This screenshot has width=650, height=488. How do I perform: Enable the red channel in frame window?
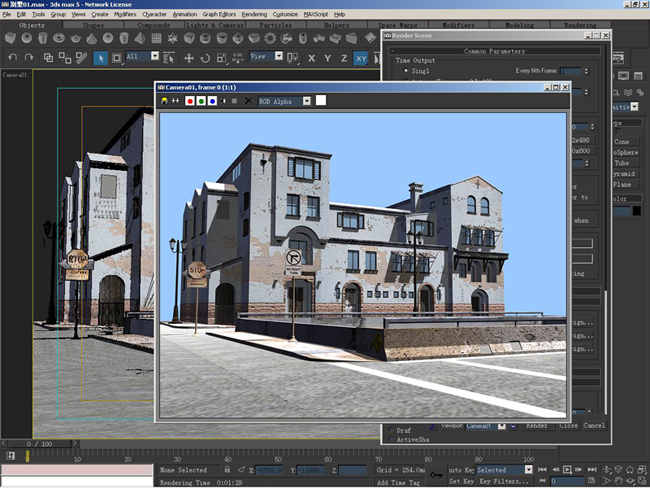[190, 101]
